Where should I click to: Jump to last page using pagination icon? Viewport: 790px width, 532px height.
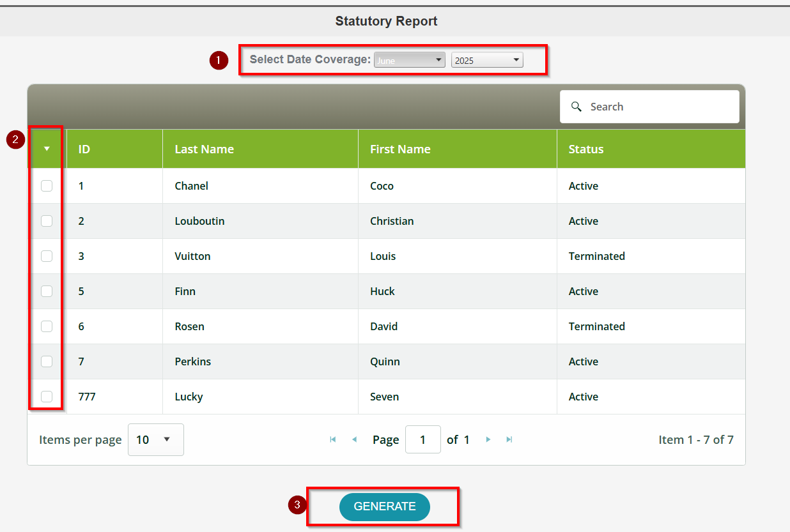tap(509, 439)
